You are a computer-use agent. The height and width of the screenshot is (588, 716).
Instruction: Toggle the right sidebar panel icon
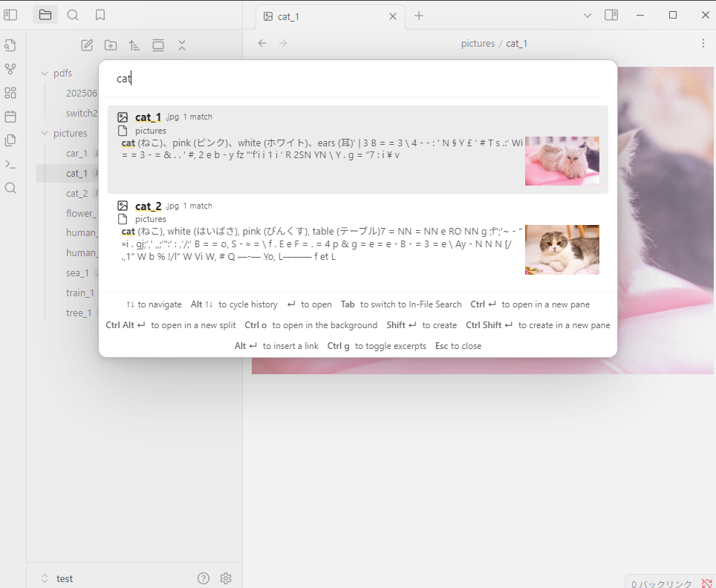[x=611, y=15]
